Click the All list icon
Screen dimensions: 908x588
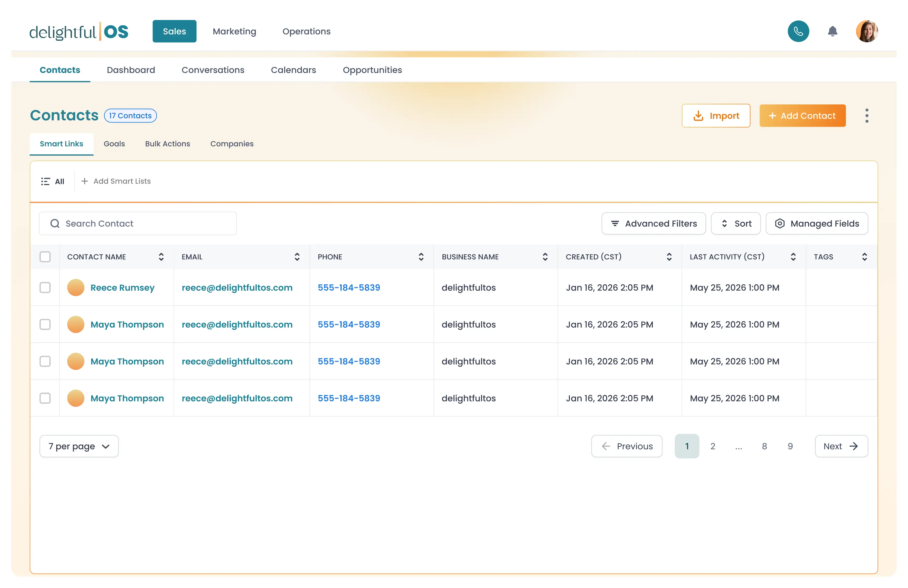click(45, 182)
